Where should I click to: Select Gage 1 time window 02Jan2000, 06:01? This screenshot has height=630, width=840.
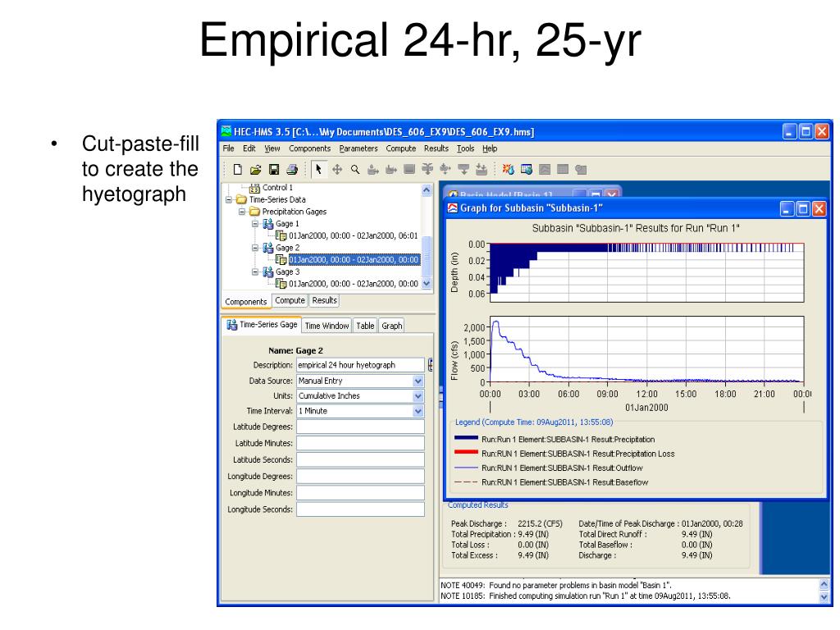(x=353, y=235)
